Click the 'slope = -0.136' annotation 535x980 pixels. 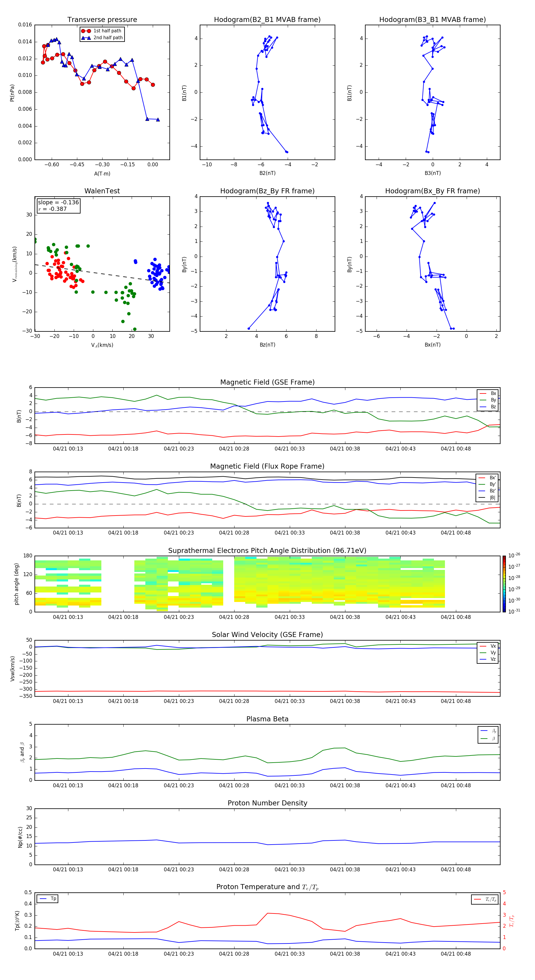click(x=58, y=203)
